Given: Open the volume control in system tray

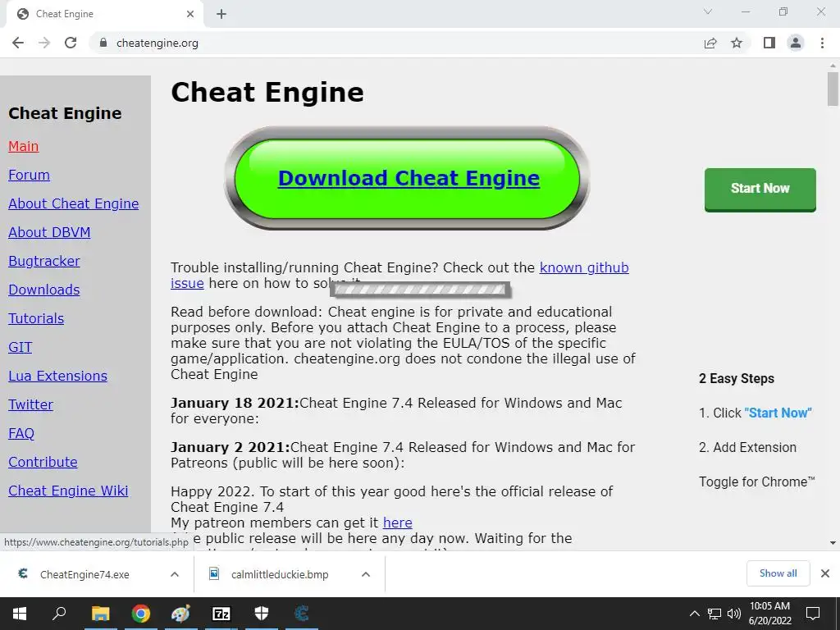Looking at the screenshot, I should [734, 614].
